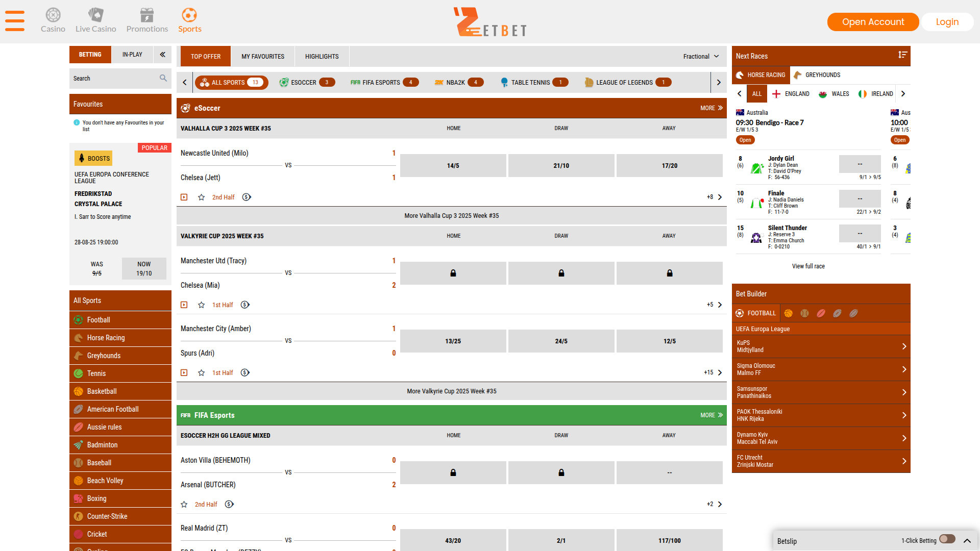The image size is (980, 551).
Task: Click the View full race link
Action: tap(808, 266)
